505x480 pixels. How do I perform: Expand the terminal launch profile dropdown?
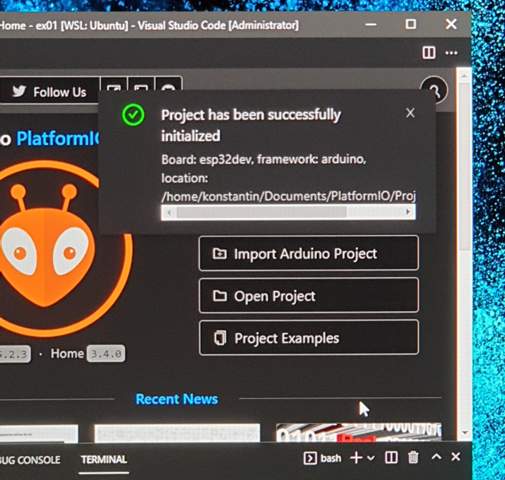click(x=371, y=458)
